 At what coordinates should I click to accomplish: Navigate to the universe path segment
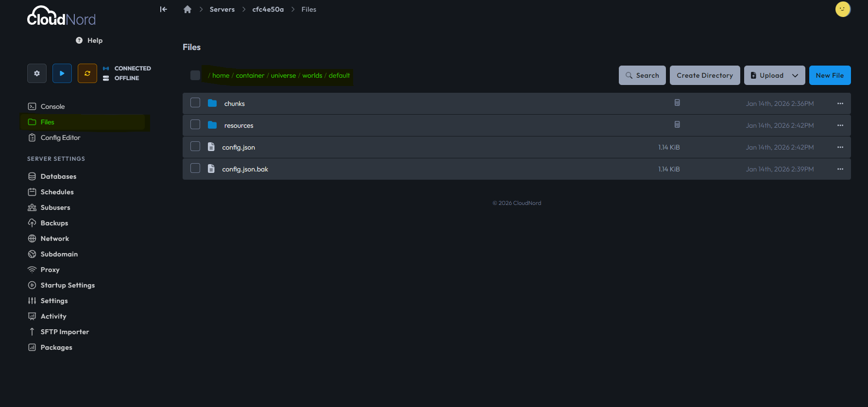[283, 75]
